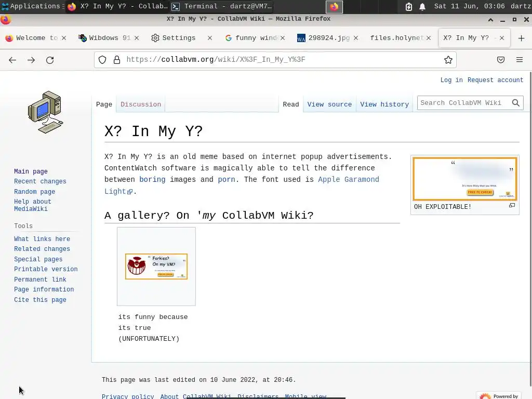Image resolution: width=532 pixels, height=399 pixels.
Task: Open Printable version link
Action: pyautogui.click(x=46, y=269)
